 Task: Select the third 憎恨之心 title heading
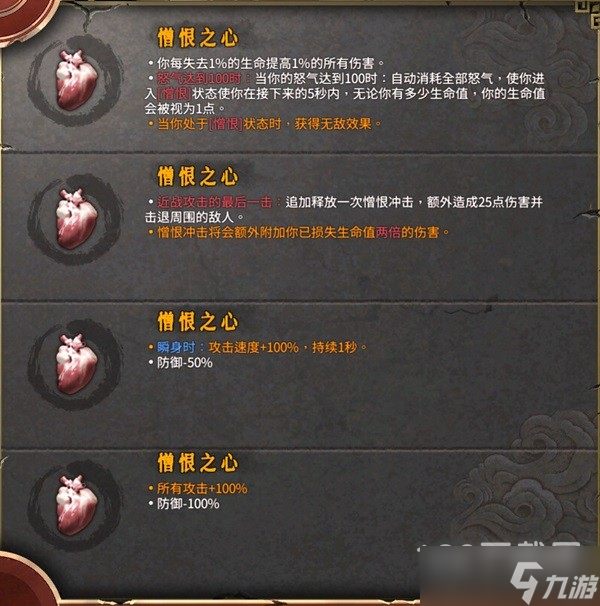pyautogui.click(x=198, y=322)
